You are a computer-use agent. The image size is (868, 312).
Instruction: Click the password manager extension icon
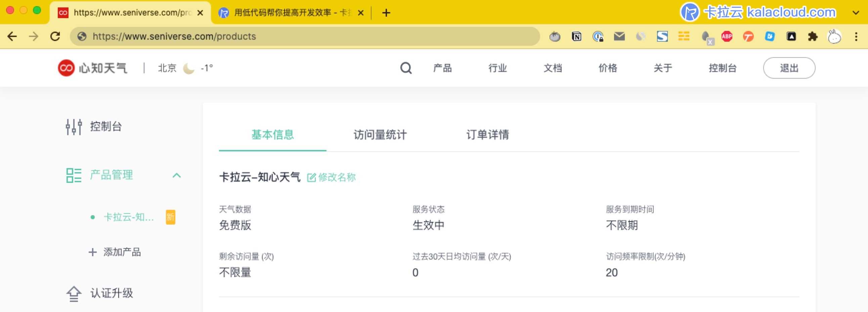(598, 36)
